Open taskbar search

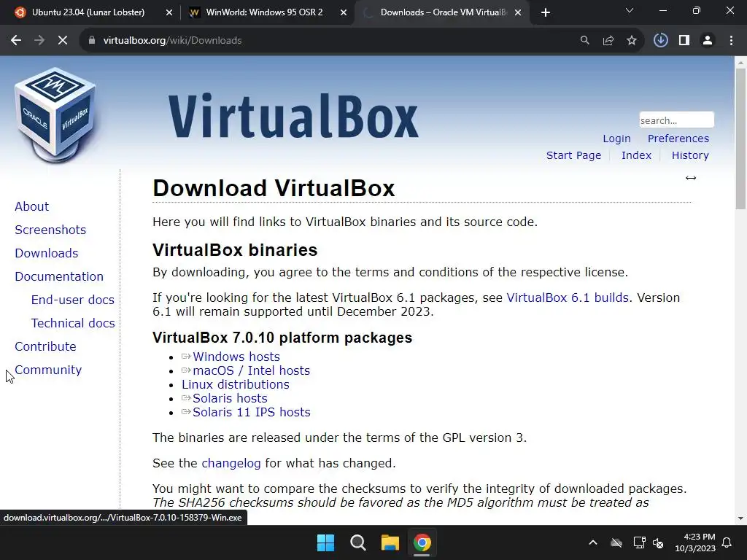(x=357, y=542)
